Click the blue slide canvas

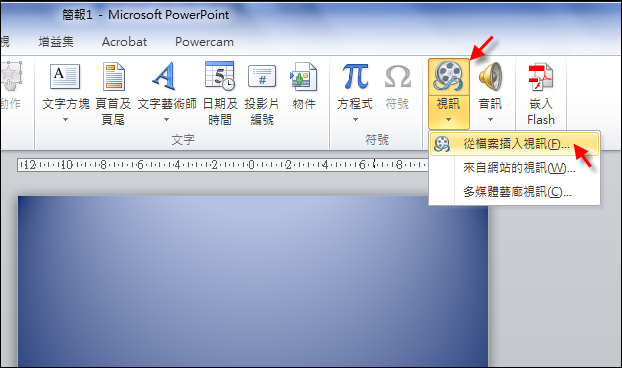point(253,281)
